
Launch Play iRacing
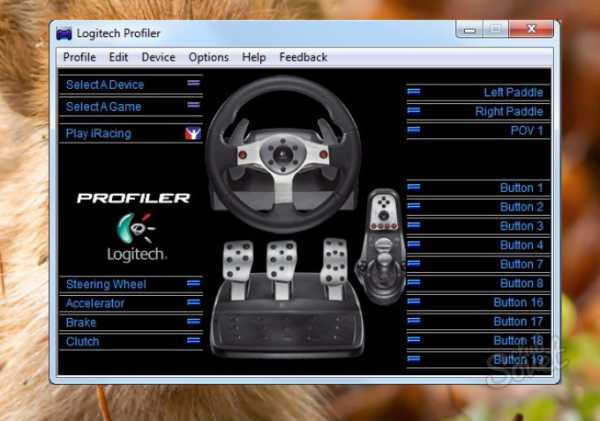(131, 134)
